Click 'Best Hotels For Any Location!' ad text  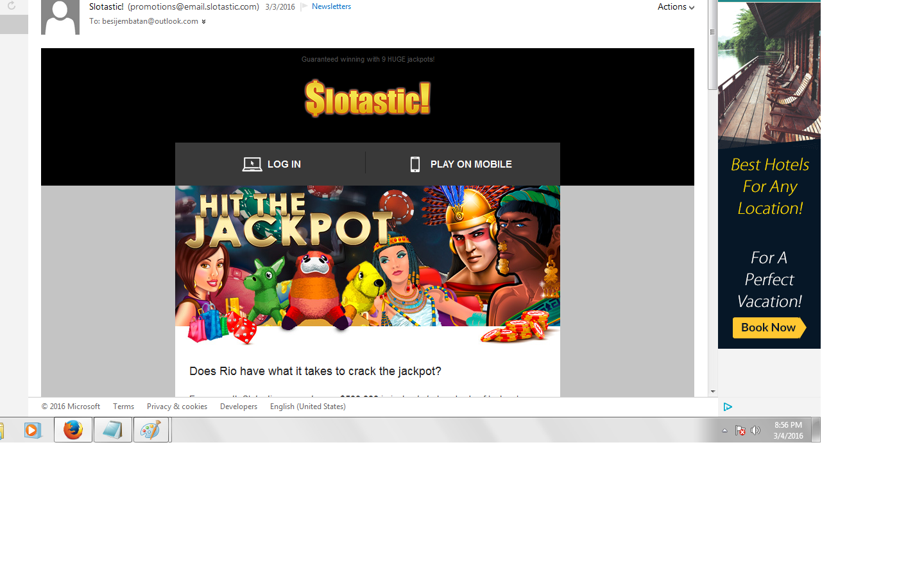pos(769,186)
